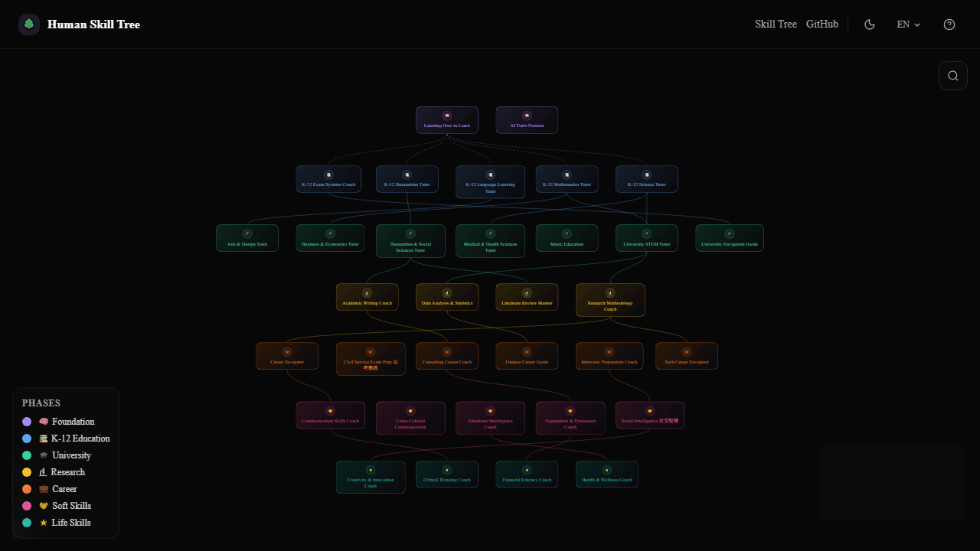The height and width of the screenshot is (551, 980).
Task: Open the AI Tutor Persona node
Action: pos(527,120)
